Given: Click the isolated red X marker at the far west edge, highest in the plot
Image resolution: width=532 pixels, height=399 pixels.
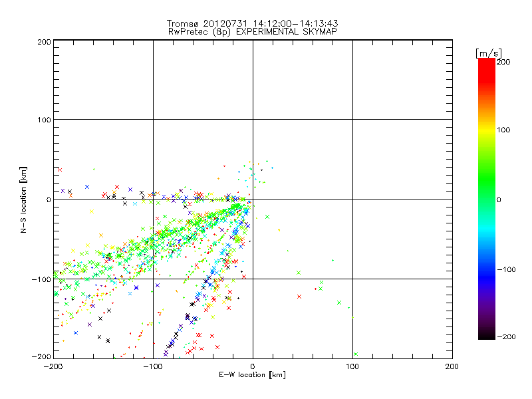Looking at the screenshot, I should coord(60,170).
